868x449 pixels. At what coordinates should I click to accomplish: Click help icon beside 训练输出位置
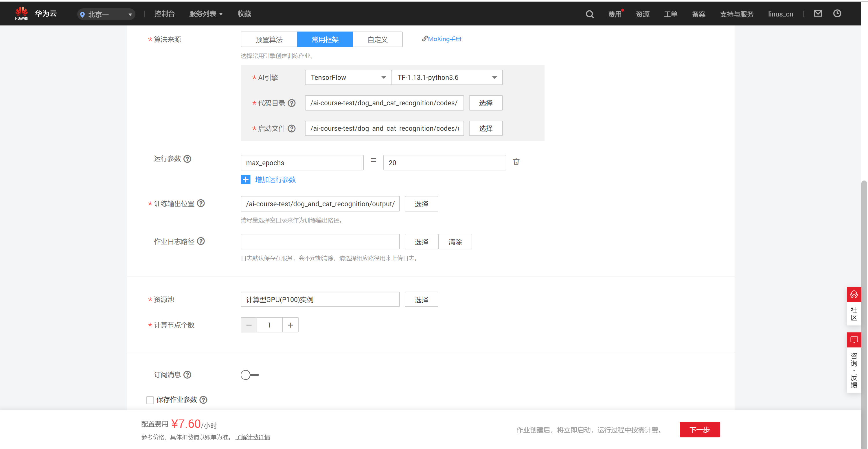pyautogui.click(x=201, y=203)
